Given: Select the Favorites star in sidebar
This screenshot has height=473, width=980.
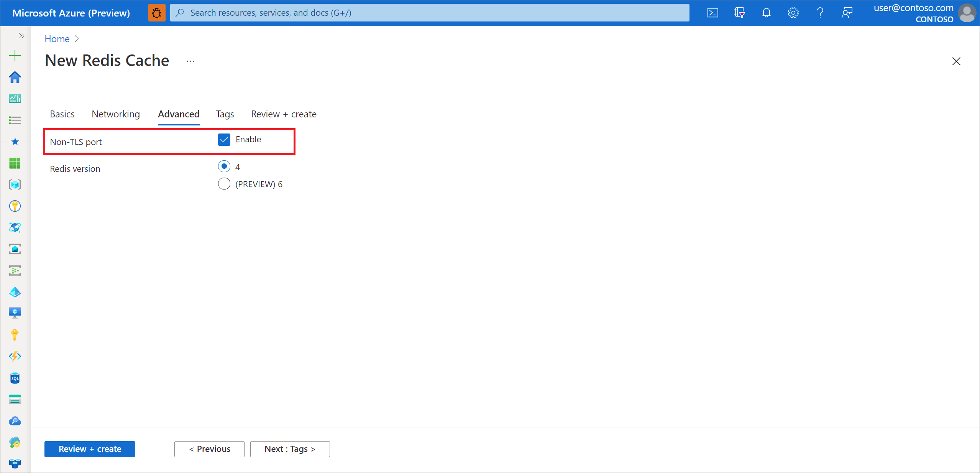Looking at the screenshot, I should tap(15, 142).
